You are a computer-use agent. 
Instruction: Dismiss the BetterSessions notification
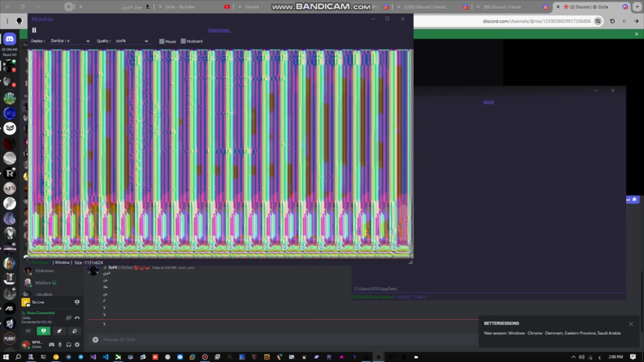[631, 324]
